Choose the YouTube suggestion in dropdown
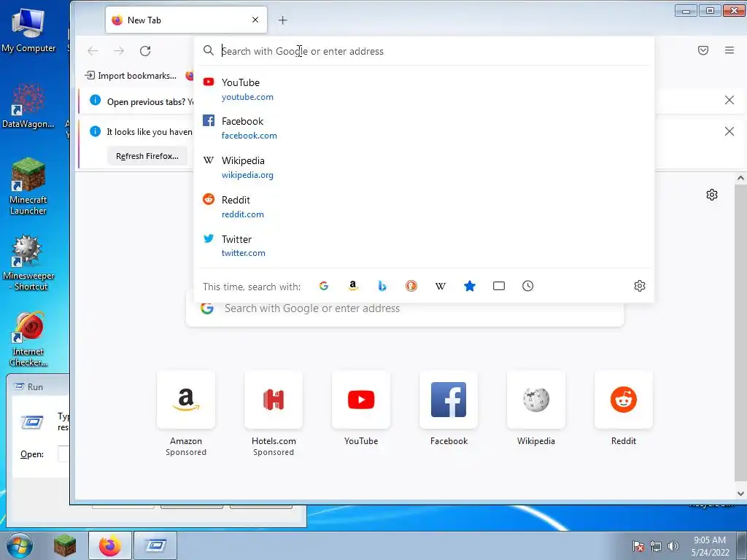747x560 pixels. (424, 90)
